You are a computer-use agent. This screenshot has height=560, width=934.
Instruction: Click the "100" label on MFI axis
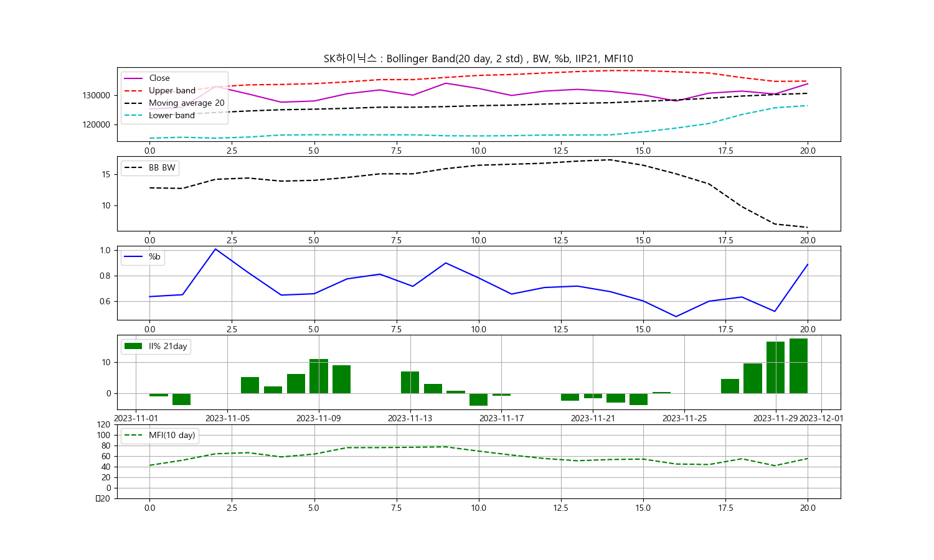103,436
